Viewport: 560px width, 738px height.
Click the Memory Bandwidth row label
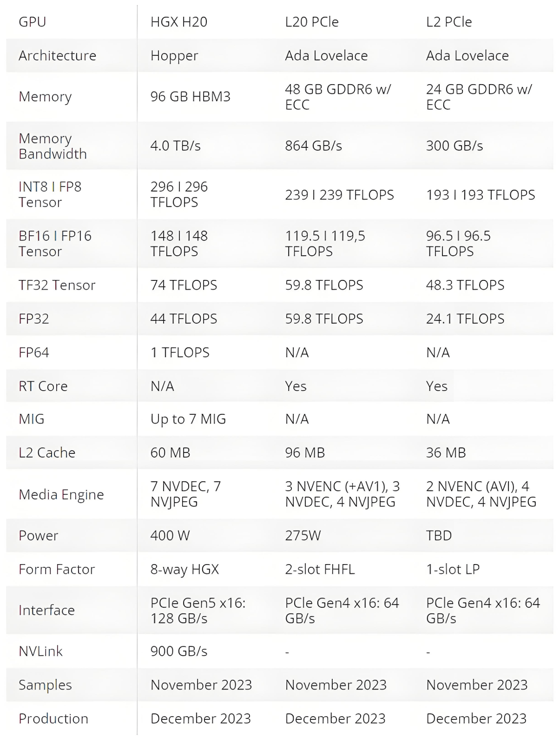click(53, 146)
